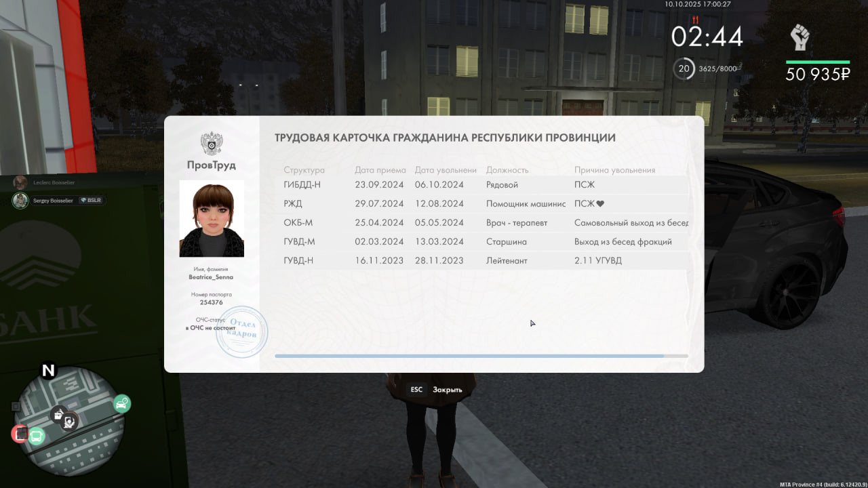Image resolution: width=868 pixels, height=488 pixels.
Task: Click Leclerc Boisselier avatar in player list
Action: [x=20, y=182]
